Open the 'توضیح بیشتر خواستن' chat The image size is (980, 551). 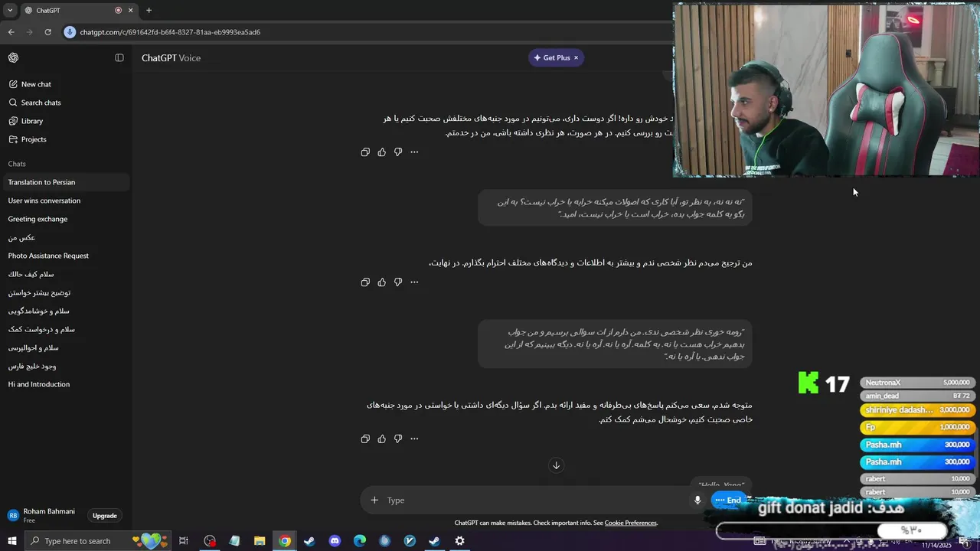point(65,292)
